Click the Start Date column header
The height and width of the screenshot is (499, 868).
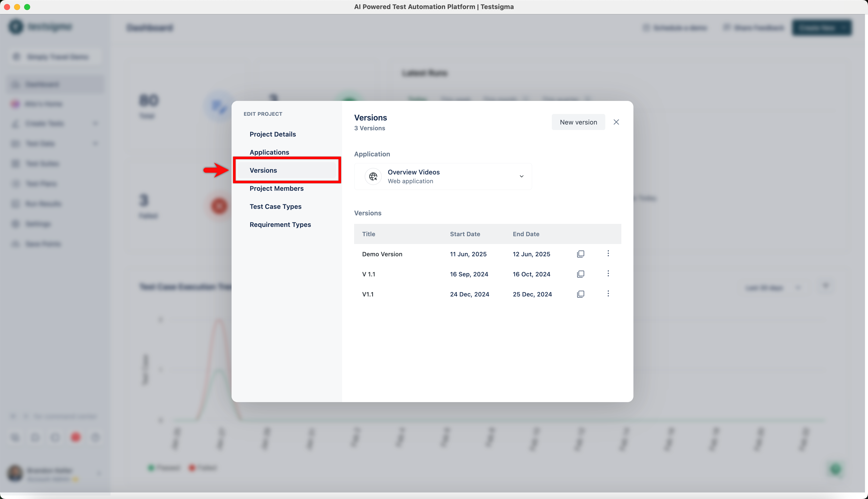(x=465, y=234)
